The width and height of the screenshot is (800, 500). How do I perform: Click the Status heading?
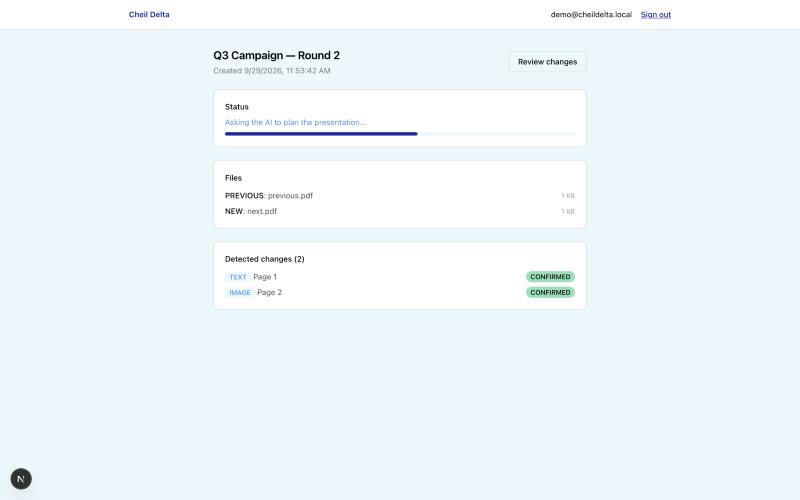tap(237, 107)
